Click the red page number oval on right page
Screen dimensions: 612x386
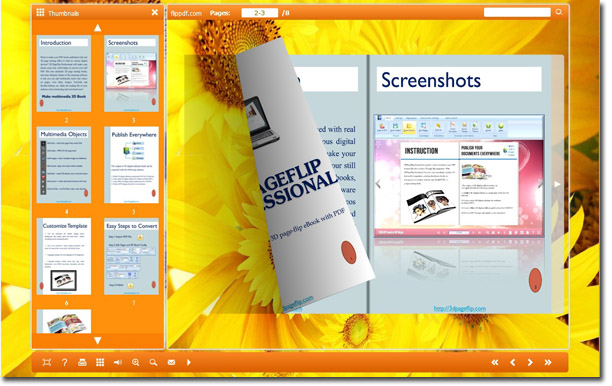tap(535, 280)
